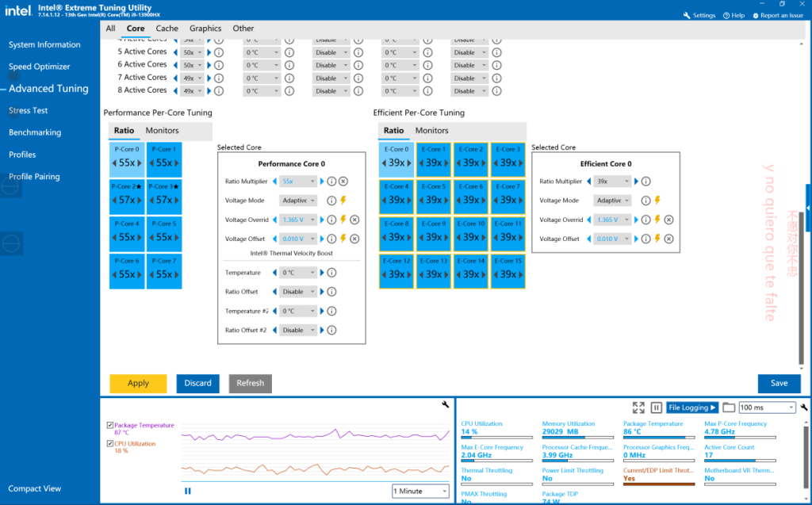
Task: Decrease E-Core 12 ratio with left arrow
Action: [384, 275]
